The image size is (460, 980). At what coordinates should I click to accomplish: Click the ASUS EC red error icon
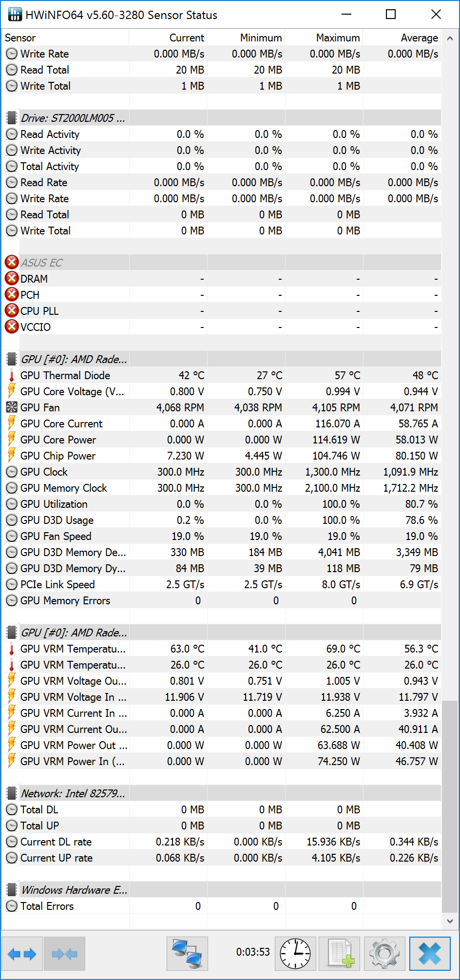[12, 263]
